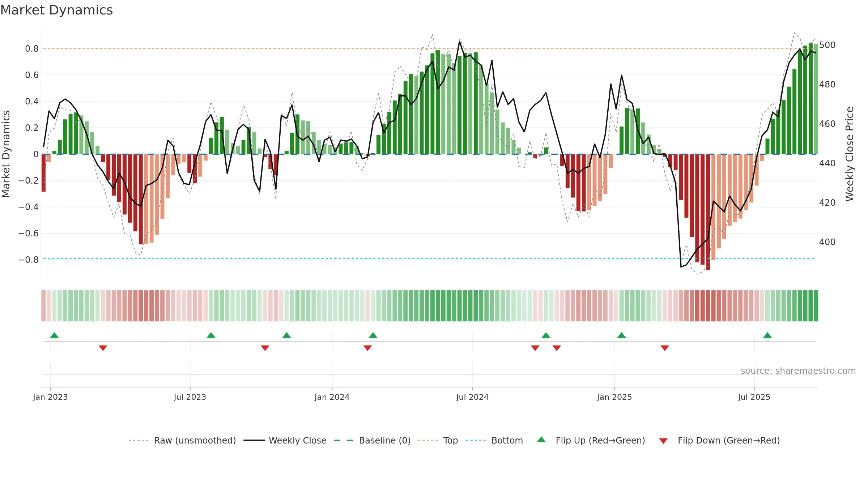Image resolution: width=868 pixels, height=488 pixels.
Task: Click the source: sharemaestro.com attribution text
Action: [x=798, y=371]
